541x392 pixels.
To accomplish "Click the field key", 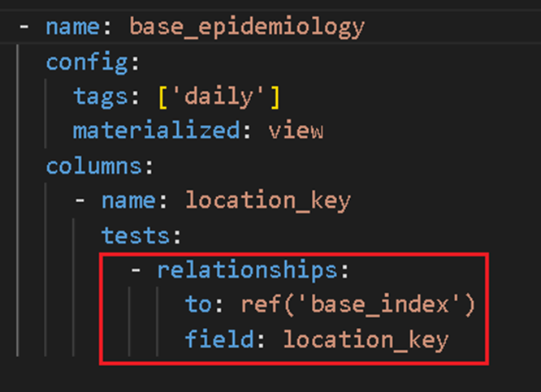I will [x=219, y=339].
